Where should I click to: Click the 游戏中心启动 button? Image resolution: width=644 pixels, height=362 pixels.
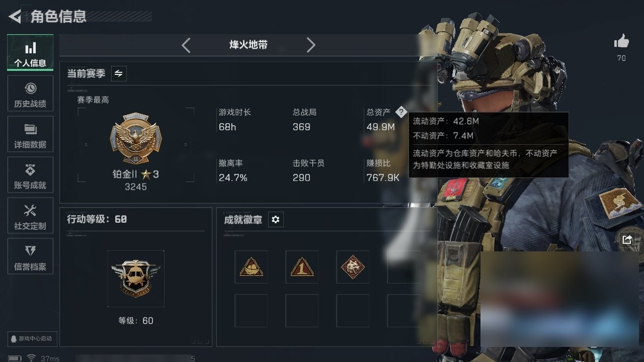coord(32,338)
